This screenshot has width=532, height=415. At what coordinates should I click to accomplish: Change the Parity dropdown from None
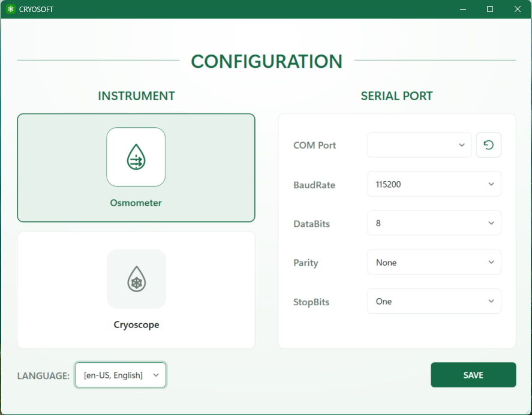click(434, 262)
